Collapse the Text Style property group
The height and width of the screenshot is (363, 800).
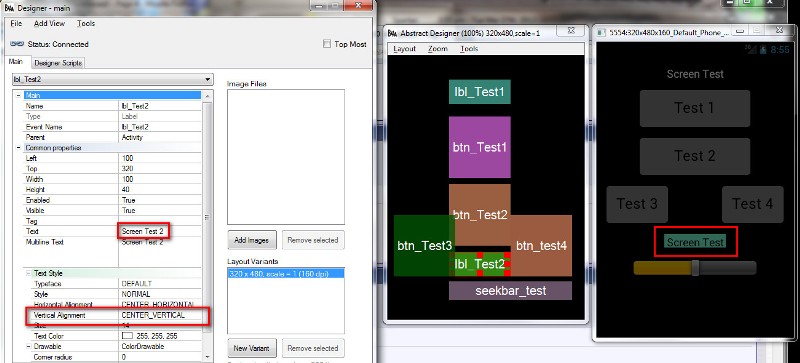(29, 273)
